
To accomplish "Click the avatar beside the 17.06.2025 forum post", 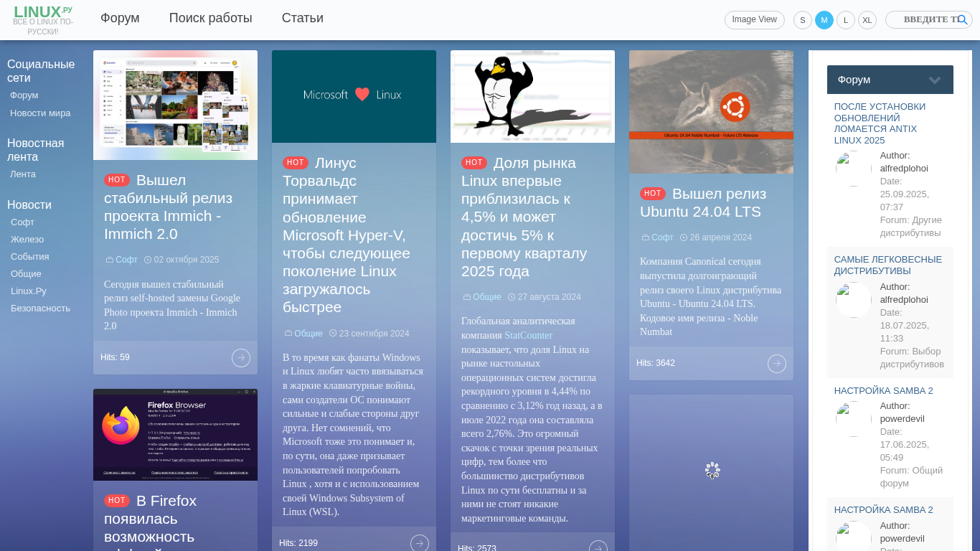I will click(854, 419).
